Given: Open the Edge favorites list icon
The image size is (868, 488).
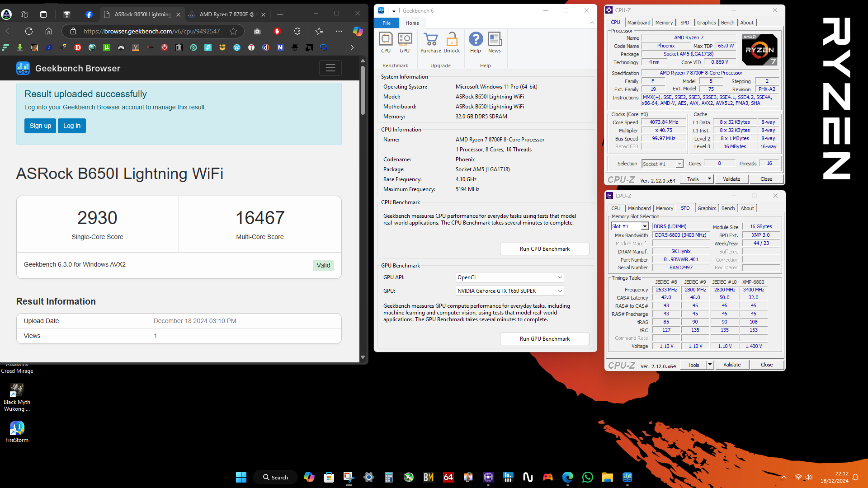Looking at the screenshot, I should click(x=319, y=31).
